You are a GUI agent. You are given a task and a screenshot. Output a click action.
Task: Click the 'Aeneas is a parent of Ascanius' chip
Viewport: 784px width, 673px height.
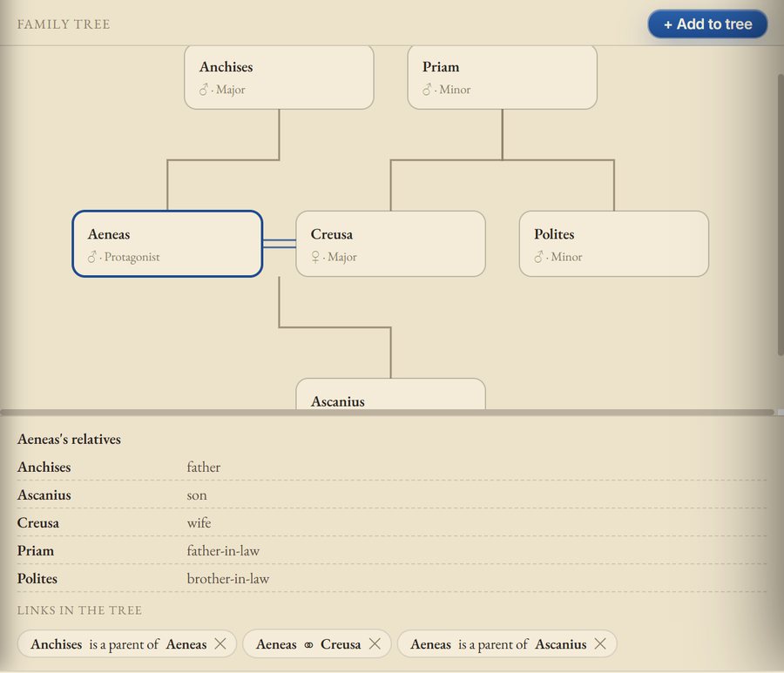(507, 643)
